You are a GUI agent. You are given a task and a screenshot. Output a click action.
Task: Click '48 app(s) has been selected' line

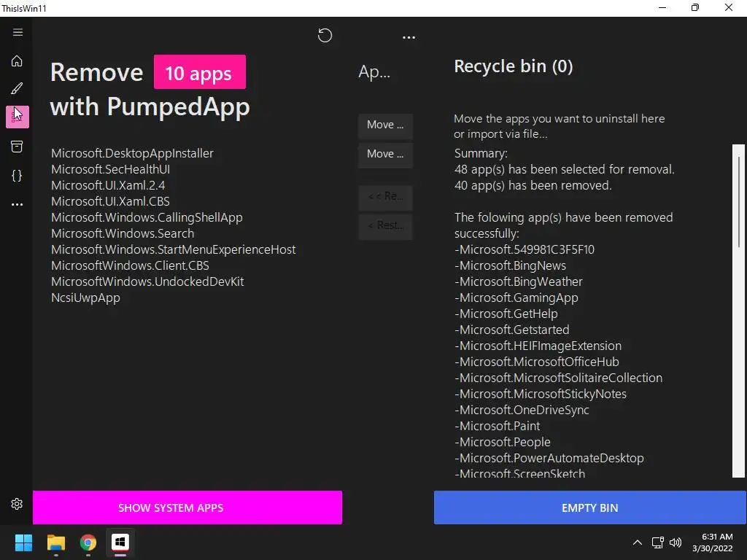[x=565, y=169]
